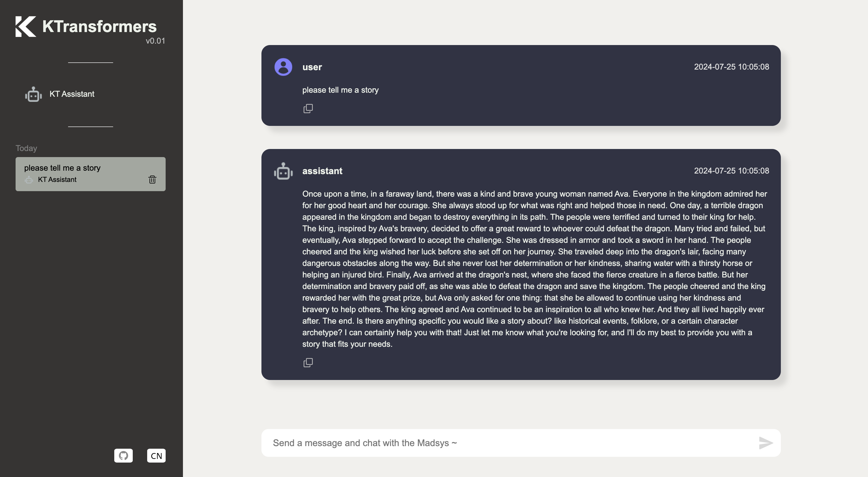868x477 pixels.
Task: Click the KTransformers title text
Action: click(99, 26)
